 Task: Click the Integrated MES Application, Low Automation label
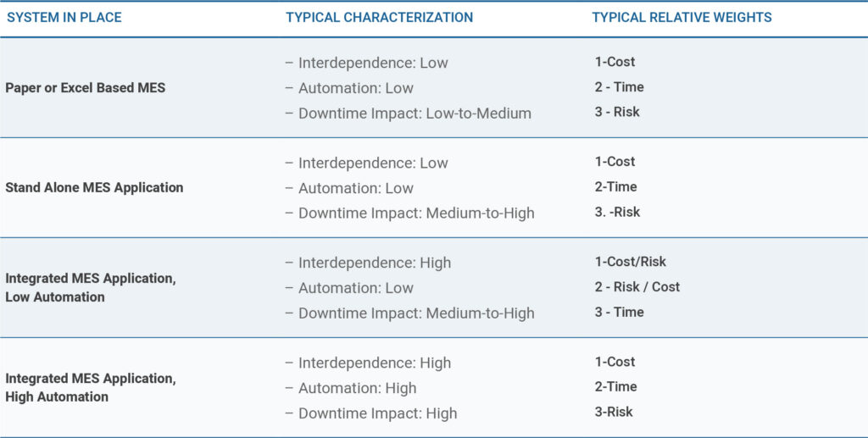tap(91, 288)
